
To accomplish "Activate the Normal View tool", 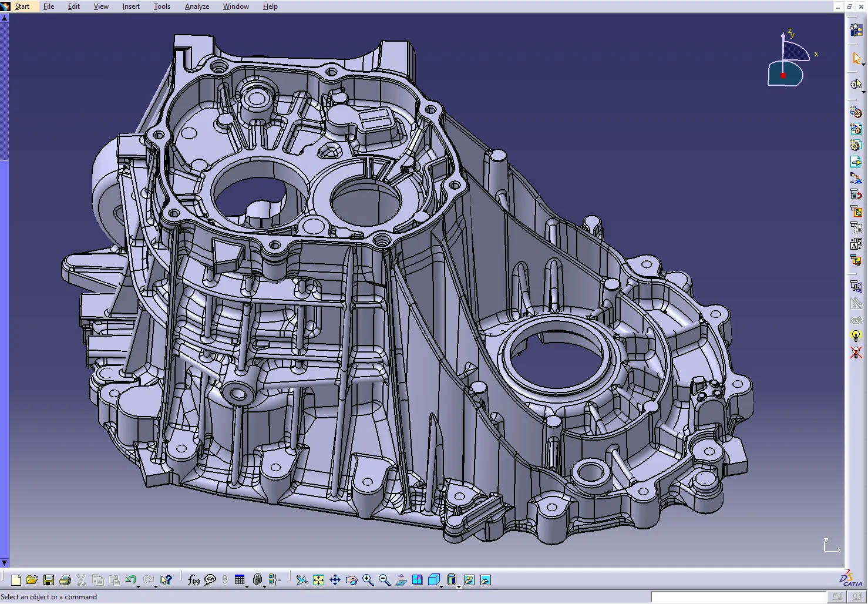I will pos(401,579).
